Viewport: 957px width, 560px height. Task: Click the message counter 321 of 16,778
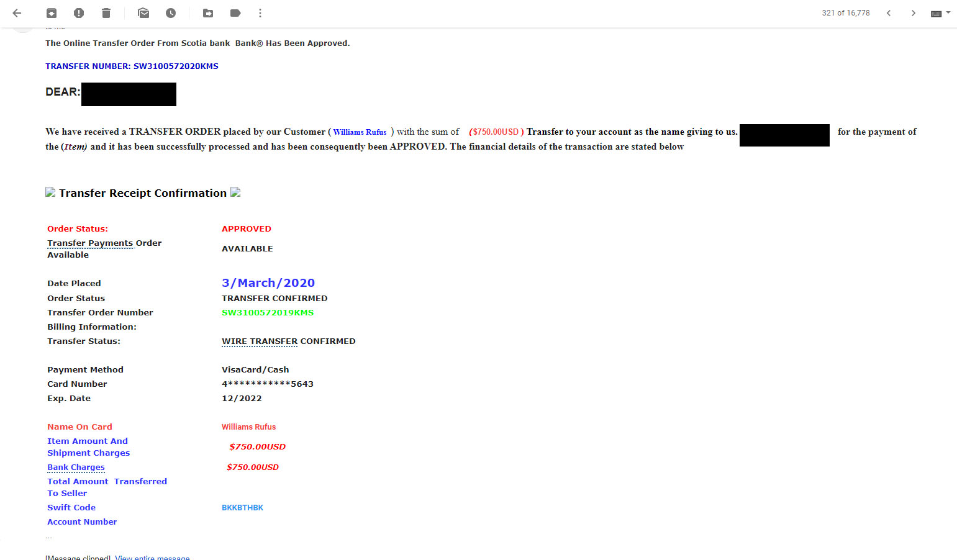[846, 13]
